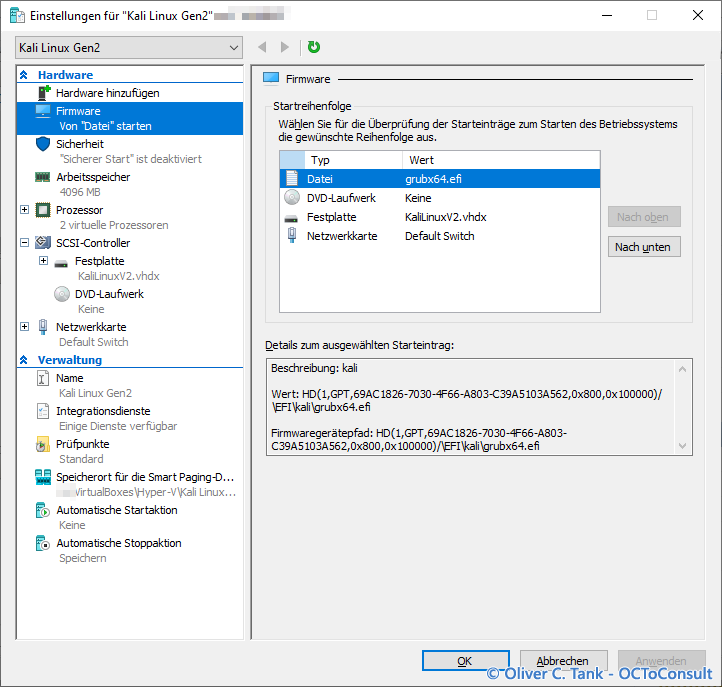
Task: Click the Hardware hinzufügen icon
Action: pos(43,93)
